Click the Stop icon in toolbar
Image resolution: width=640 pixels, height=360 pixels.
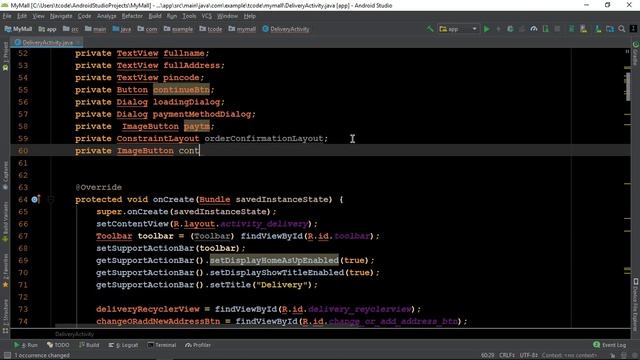pos(557,29)
